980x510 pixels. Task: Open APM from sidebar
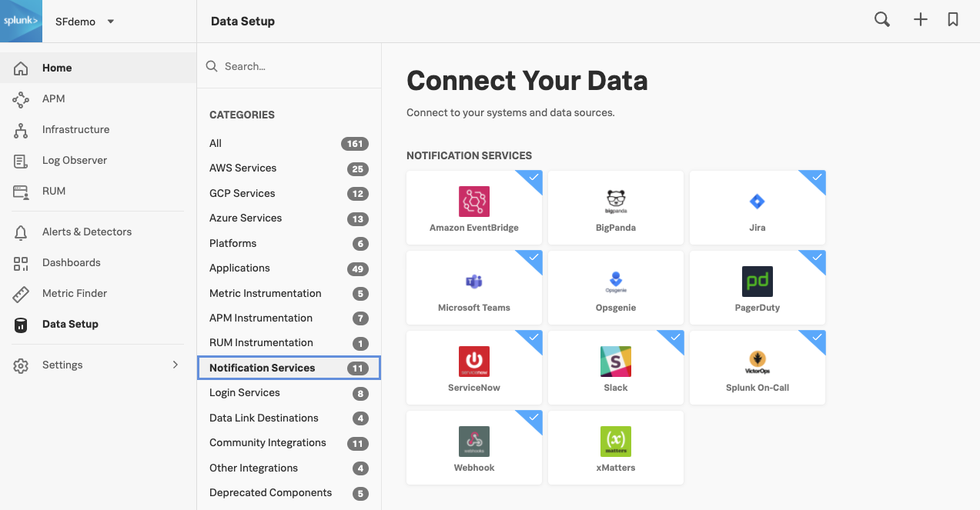coord(53,98)
